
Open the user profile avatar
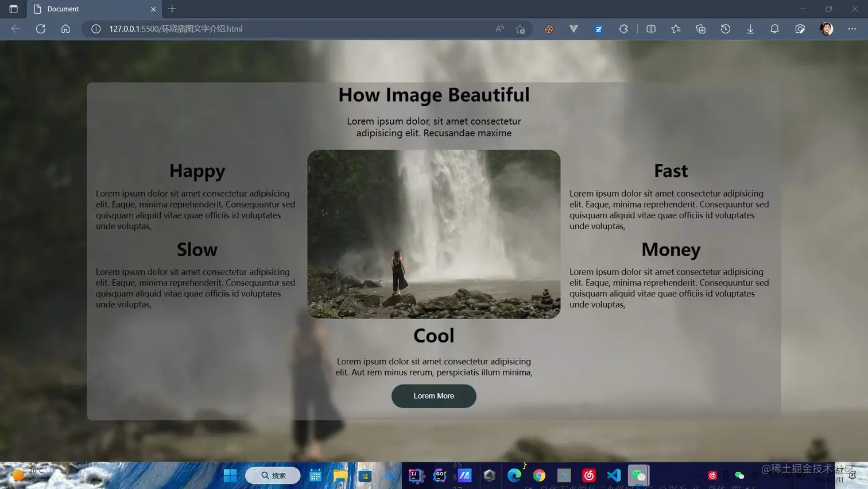(x=827, y=29)
